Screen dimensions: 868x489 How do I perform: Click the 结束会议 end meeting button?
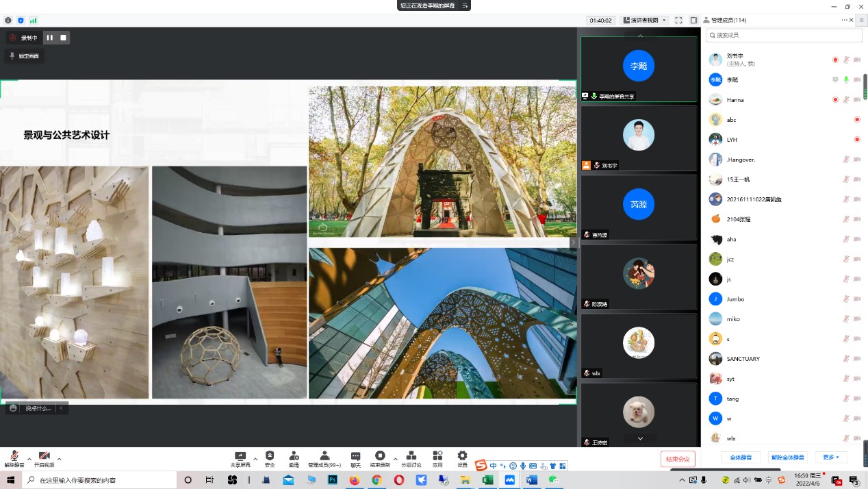(678, 458)
